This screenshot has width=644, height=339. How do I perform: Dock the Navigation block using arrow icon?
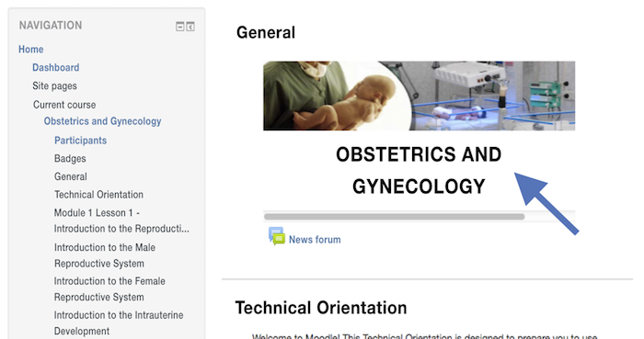pyautogui.click(x=190, y=27)
